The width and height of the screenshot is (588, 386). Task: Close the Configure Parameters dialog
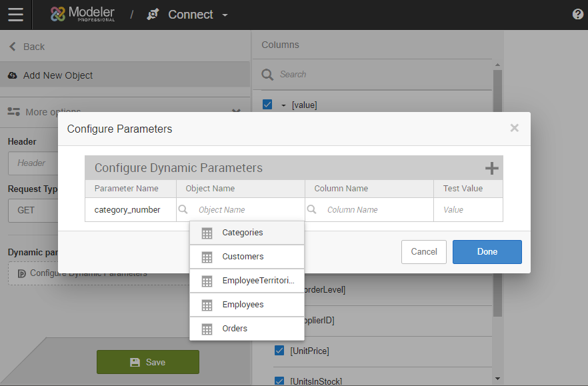tap(514, 128)
